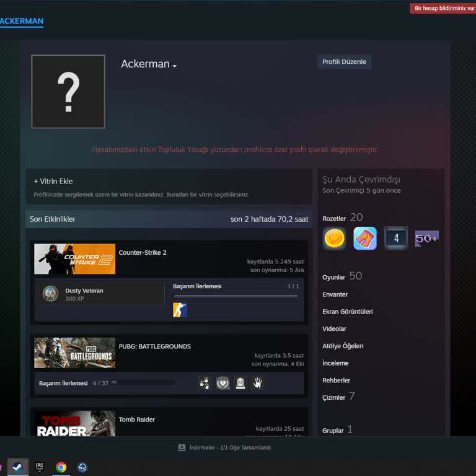Open Oyunlar games list
This screenshot has width=476, height=476.
click(x=333, y=277)
